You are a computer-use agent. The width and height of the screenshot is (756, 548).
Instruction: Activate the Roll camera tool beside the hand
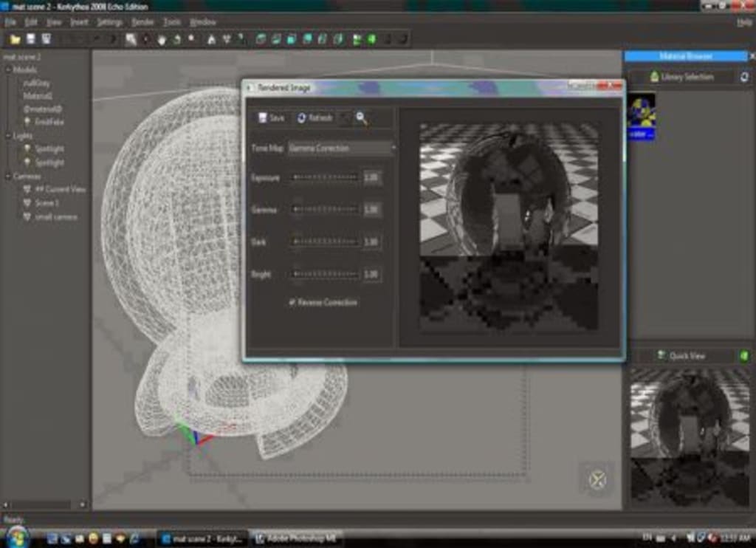pos(177,39)
